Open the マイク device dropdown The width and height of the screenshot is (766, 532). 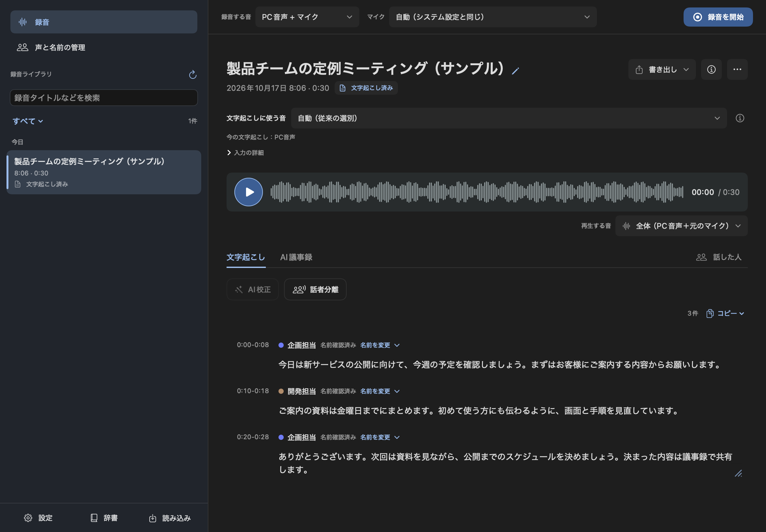493,17
